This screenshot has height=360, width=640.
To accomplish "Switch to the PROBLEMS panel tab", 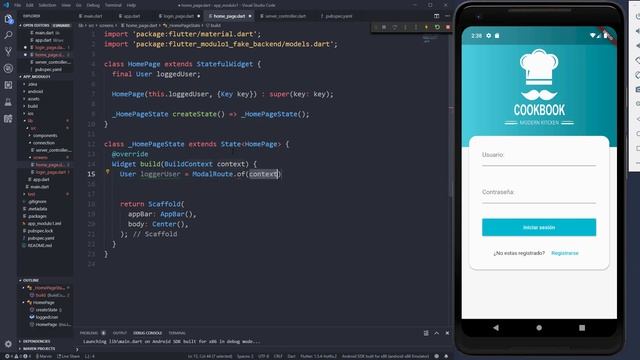I will point(89,333).
